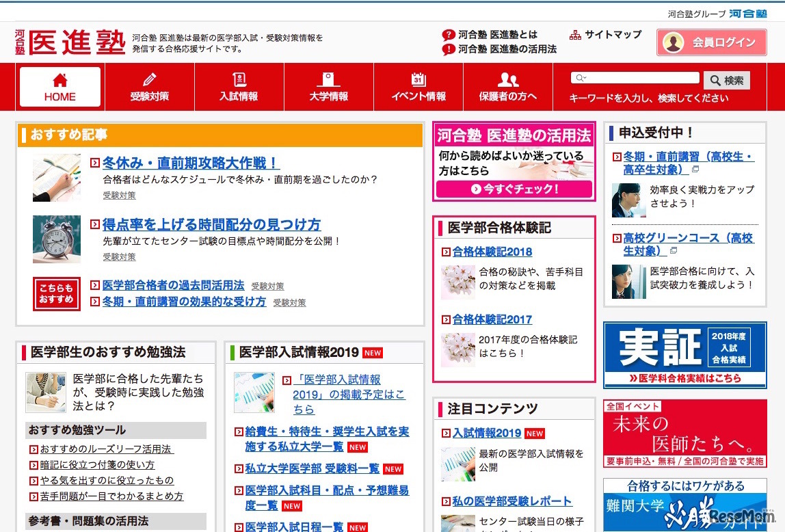
Task: Click the こちらもおすすめ red badge
Action: click(57, 294)
